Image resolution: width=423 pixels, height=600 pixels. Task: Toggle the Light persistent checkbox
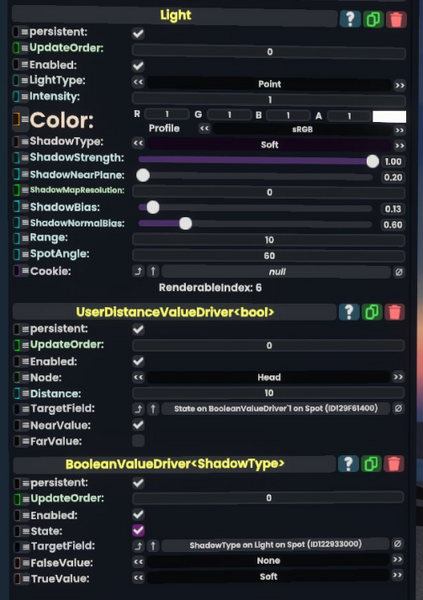138,34
